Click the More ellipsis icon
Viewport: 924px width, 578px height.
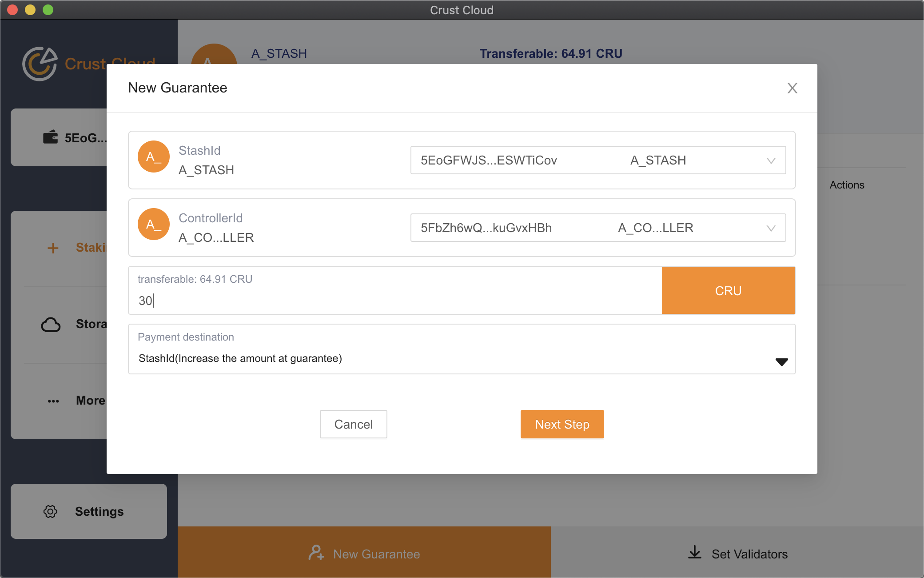tap(53, 401)
